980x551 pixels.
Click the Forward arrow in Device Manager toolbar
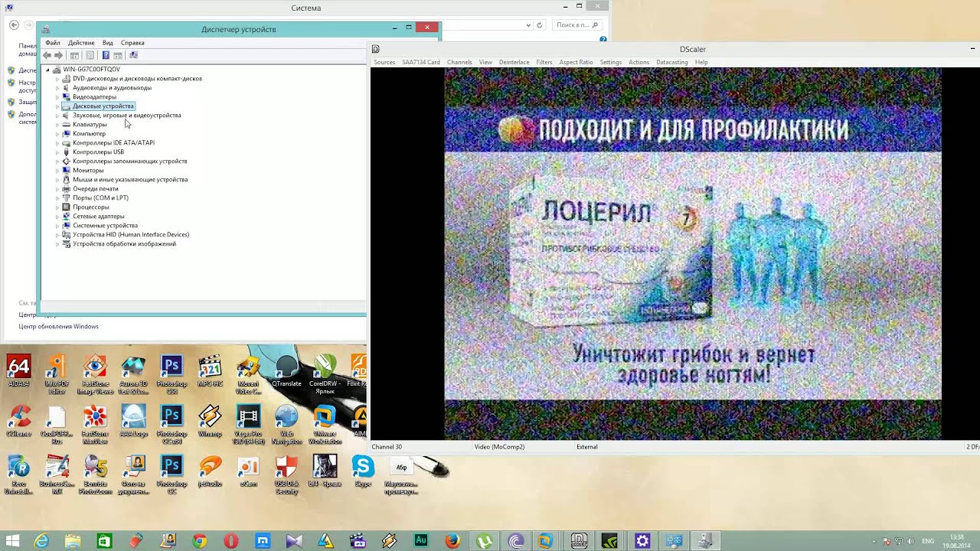click(x=58, y=55)
